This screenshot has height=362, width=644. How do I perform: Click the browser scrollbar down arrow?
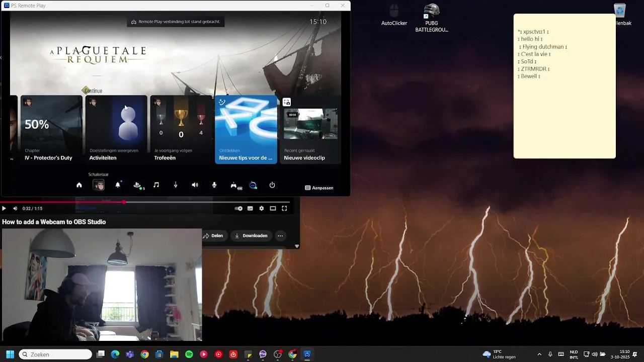click(297, 246)
